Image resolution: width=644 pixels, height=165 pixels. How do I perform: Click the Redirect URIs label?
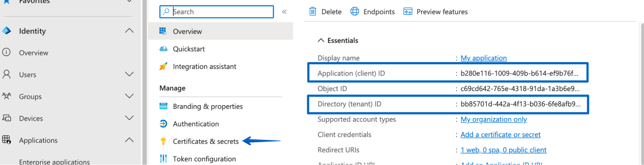338,150
